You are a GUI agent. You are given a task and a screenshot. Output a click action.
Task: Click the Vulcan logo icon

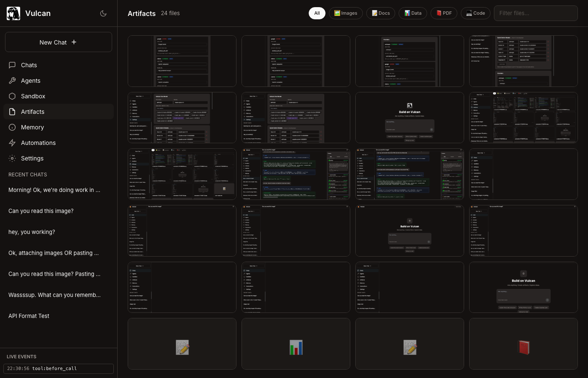(13, 13)
